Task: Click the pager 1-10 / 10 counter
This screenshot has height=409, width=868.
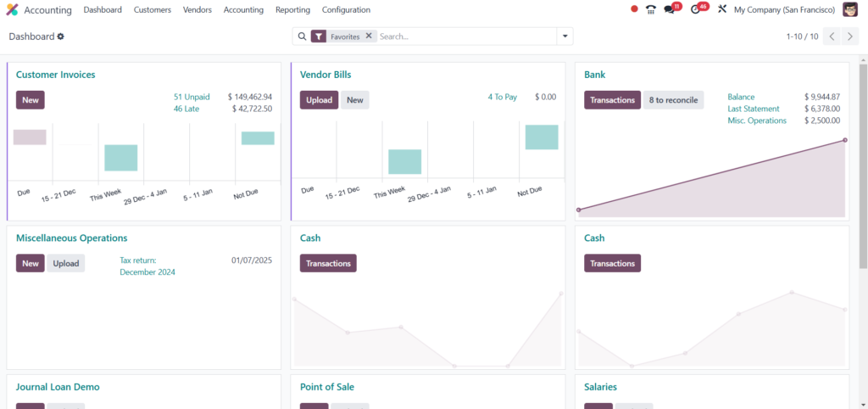Action: click(802, 36)
